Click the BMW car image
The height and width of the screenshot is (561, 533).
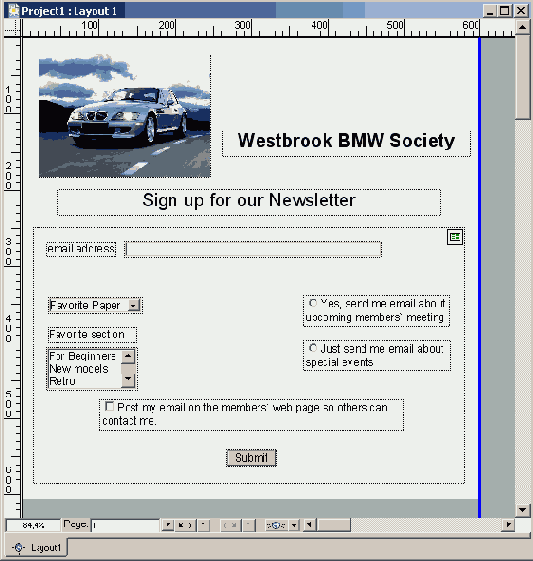pyautogui.click(x=125, y=116)
